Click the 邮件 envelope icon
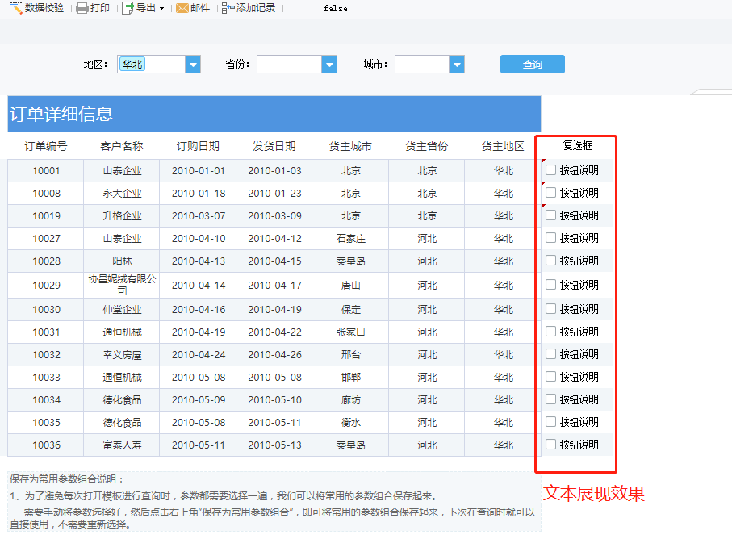The image size is (732, 560). 182,8
